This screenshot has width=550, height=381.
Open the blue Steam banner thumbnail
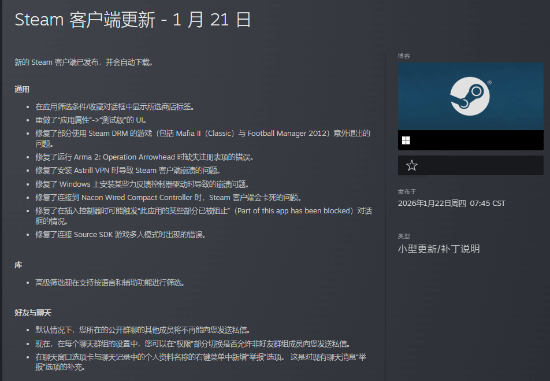pos(471,96)
